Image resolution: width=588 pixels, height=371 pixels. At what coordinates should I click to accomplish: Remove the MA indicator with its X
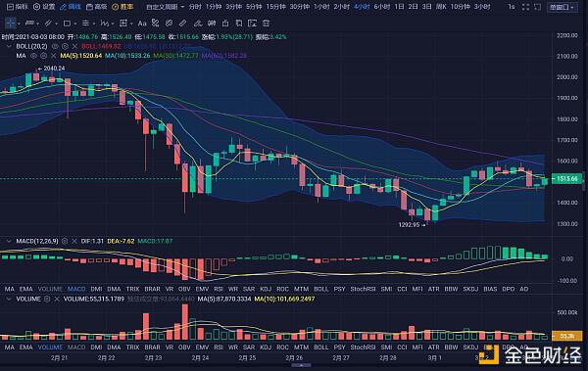pos(53,56)
